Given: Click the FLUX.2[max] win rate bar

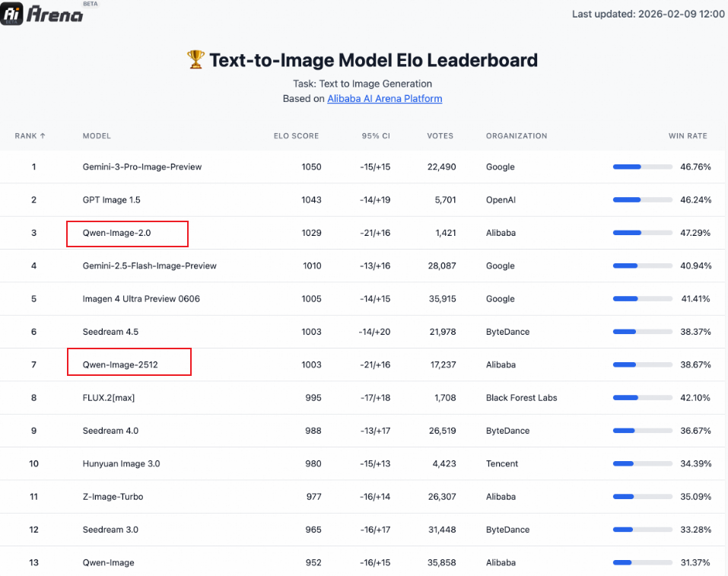Looking at the screenshot, I should (642, 398).
